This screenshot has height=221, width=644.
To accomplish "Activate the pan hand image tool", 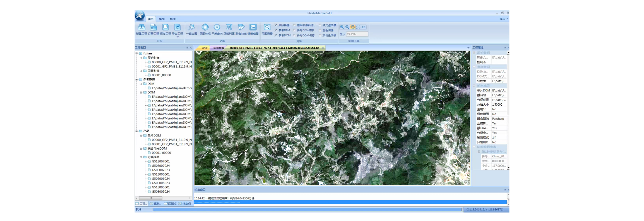I will [353, 27].
